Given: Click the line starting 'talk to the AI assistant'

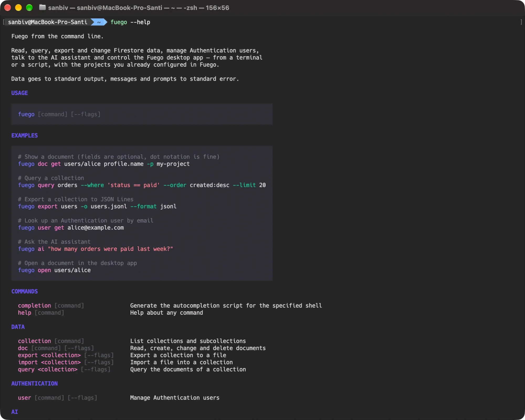Looking at the screenshot, I should (137, 58).
